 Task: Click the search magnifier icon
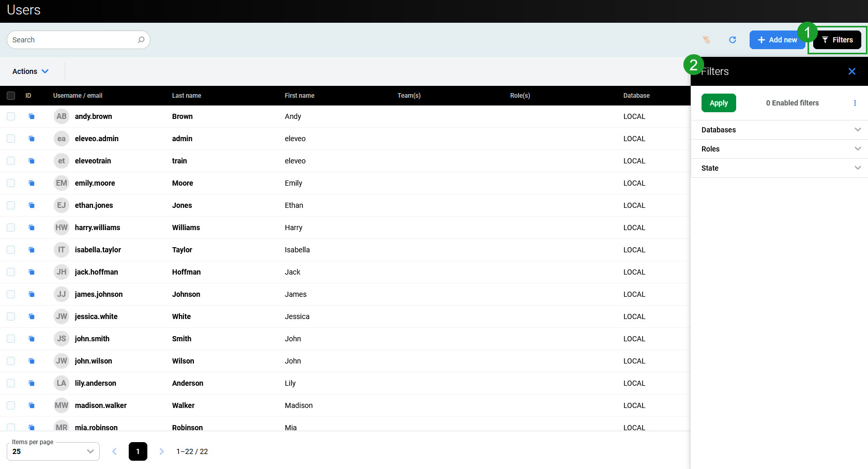click(x=141, y=40)
